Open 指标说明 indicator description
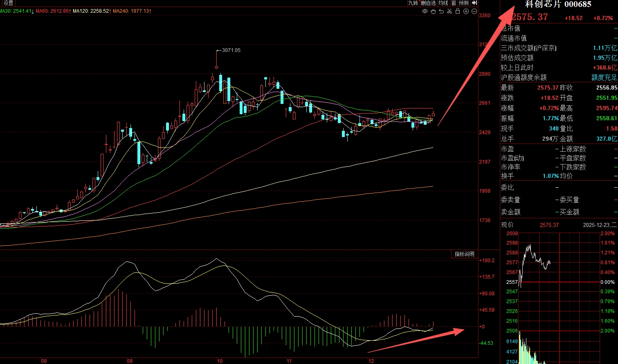 tap(465, 254)
